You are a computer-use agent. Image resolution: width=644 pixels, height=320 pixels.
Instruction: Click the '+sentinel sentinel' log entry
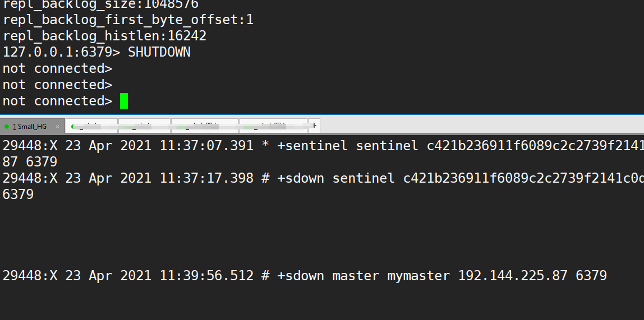click(x=348, y=146)
